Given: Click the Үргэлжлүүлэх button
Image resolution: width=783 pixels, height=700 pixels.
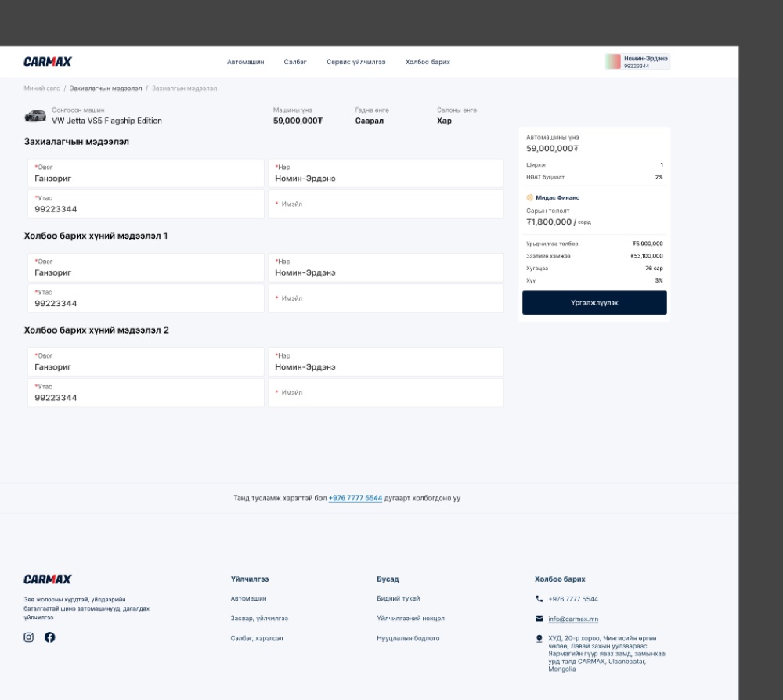Looking at the screenshot, I should (x=594, y=302).
